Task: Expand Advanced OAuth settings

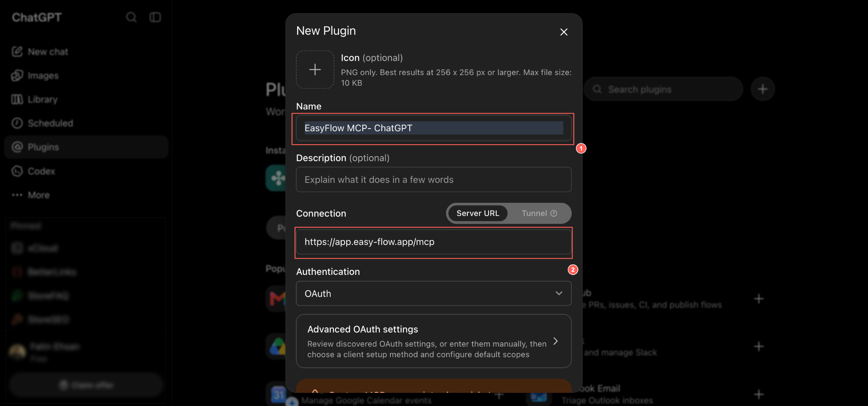Action: pyautogui.click(x=434, y=341)
